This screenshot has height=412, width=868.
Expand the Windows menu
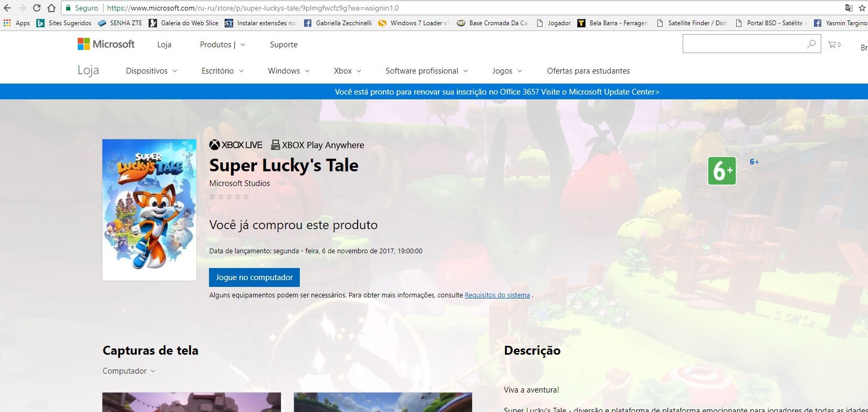click(x=289, y=71)
